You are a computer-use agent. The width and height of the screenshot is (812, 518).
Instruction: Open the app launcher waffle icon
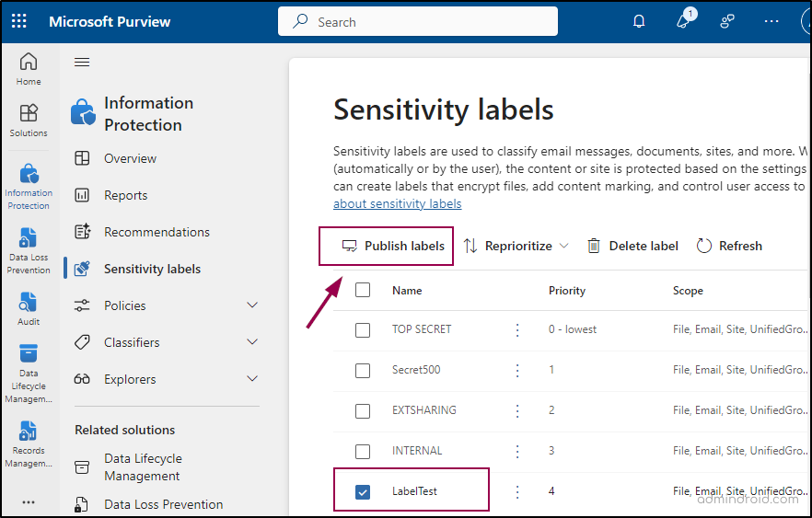click(19, 21)
